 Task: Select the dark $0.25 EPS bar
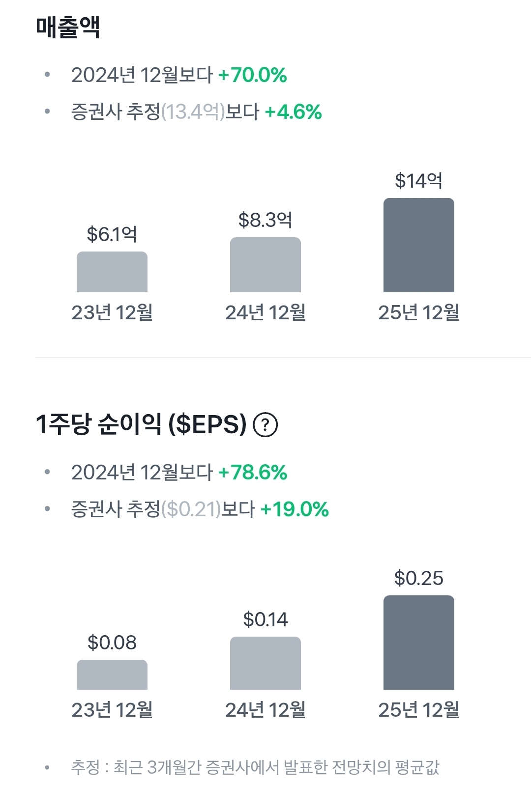click(419, 643)
